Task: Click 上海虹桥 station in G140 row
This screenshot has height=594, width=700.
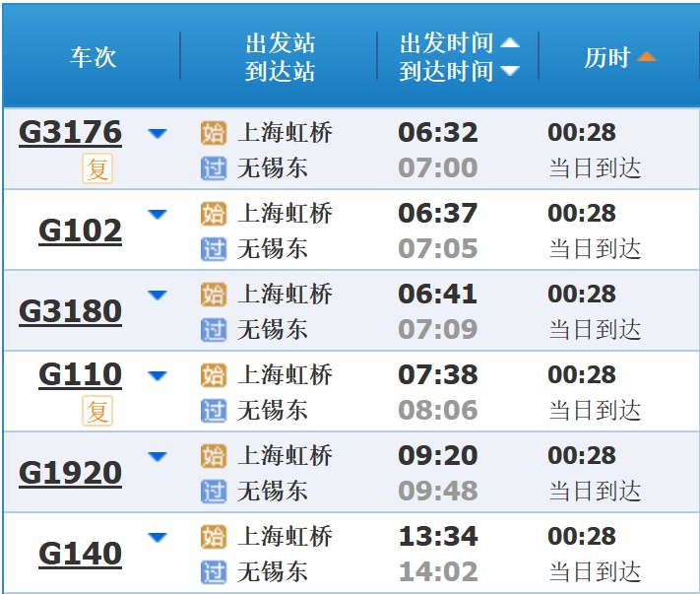Action: pyautogui.click(x=286, y=537)
